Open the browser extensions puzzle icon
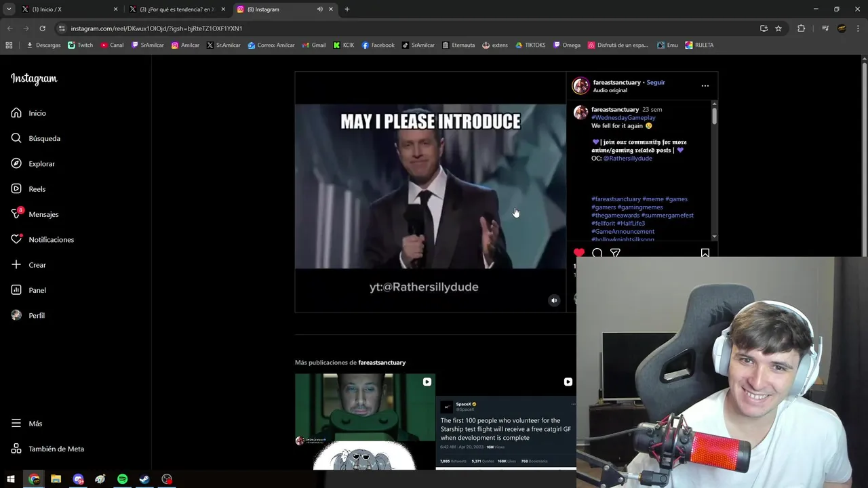The width and height of the screenshot is (868, 488). coord(801,28)
